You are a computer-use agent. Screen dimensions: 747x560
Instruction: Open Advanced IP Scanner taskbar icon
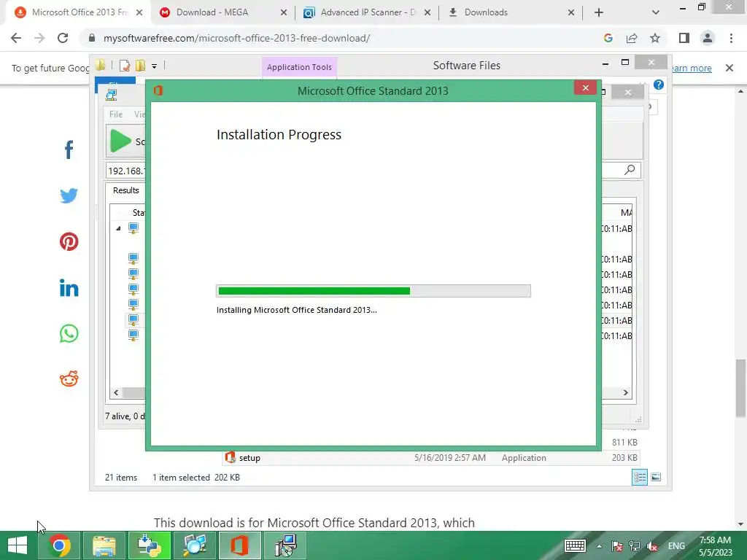click(x=195, y=545)
